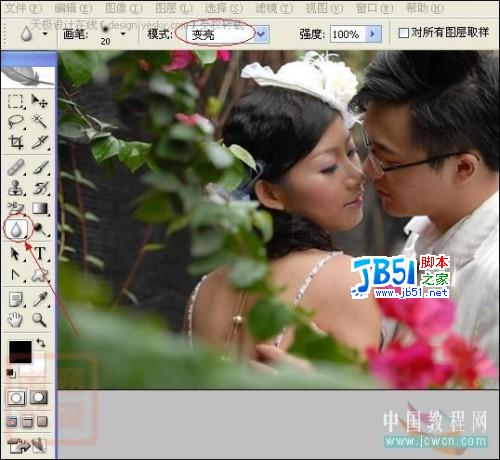500x460 pixels.
Task: Select the Eraser tool
Action: tap(16, 209)
